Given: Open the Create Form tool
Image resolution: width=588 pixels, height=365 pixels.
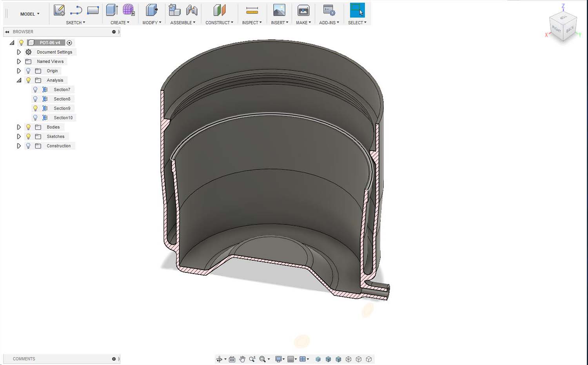Looking at the screenshot, I should 129,10.
